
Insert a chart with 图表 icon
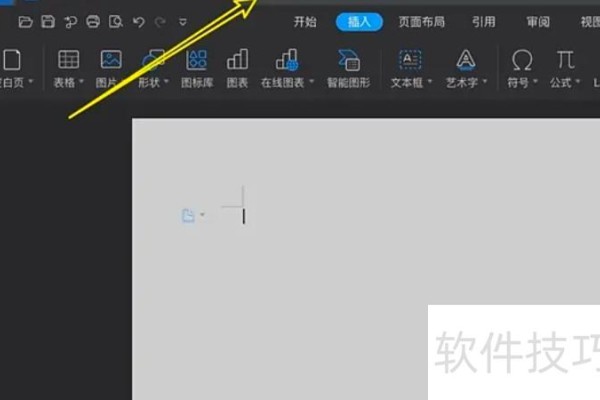tap(237, 59)
